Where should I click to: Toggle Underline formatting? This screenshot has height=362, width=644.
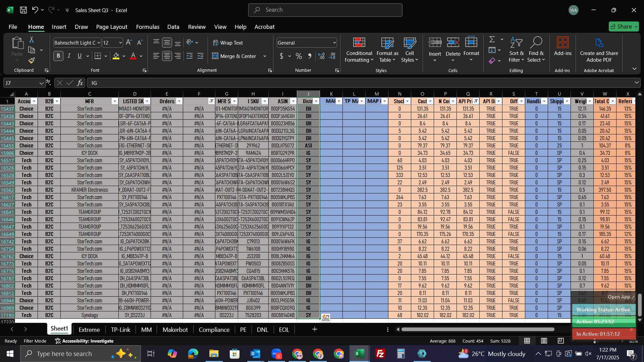point(79,56)
